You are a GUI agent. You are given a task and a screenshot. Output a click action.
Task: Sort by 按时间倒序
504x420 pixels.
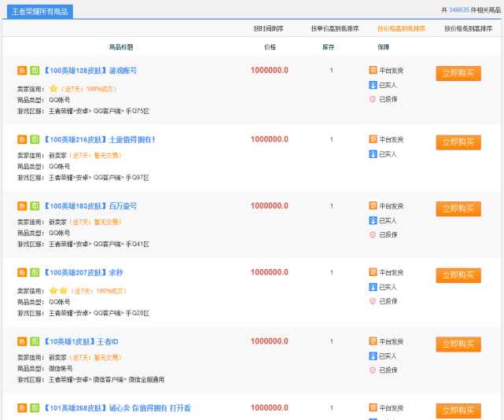(268, 28)
